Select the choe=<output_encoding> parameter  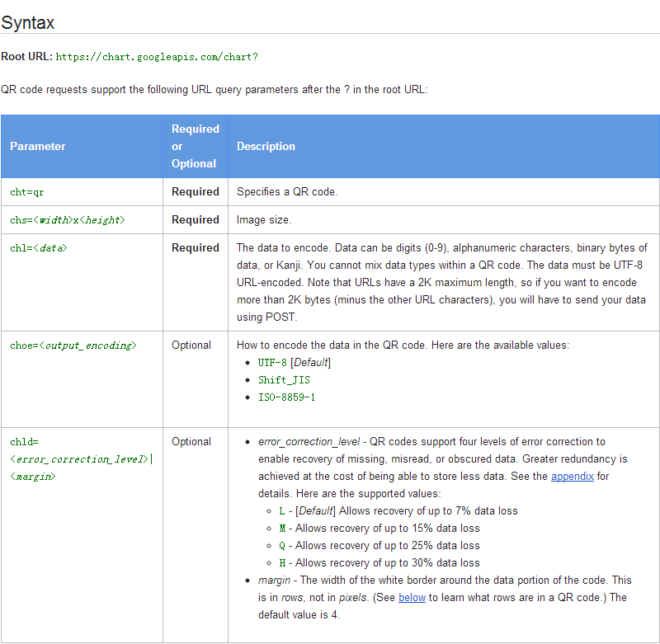coord(73,346)
